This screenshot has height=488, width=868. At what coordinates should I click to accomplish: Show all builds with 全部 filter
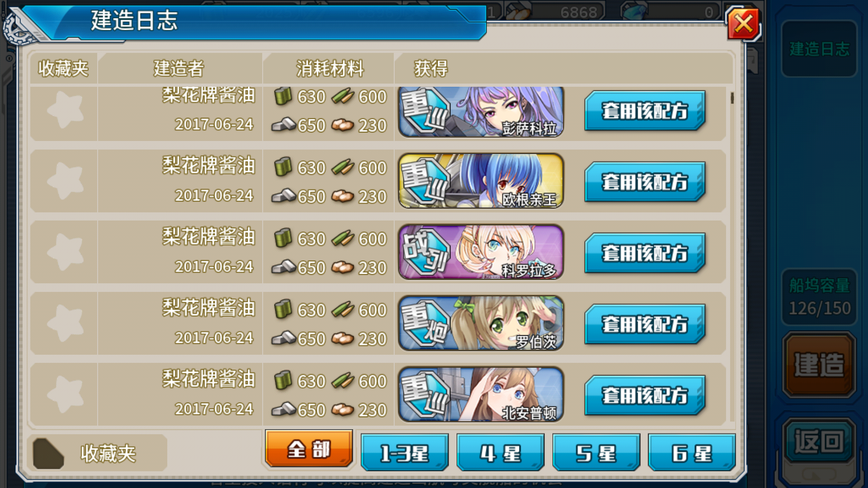(309, 449)
